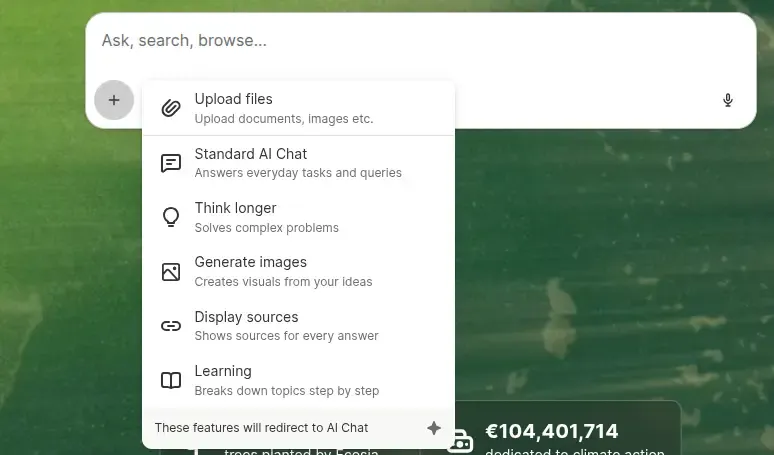Click 'Breaks down topics step by step' description
Viewport: 774px width, 455px height.
coord(287,390)
